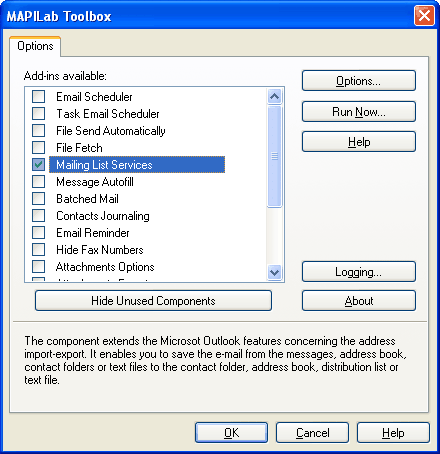Click Hide Unused Components button
This screenshot has width=440, height=454.
tap(153, 301)
